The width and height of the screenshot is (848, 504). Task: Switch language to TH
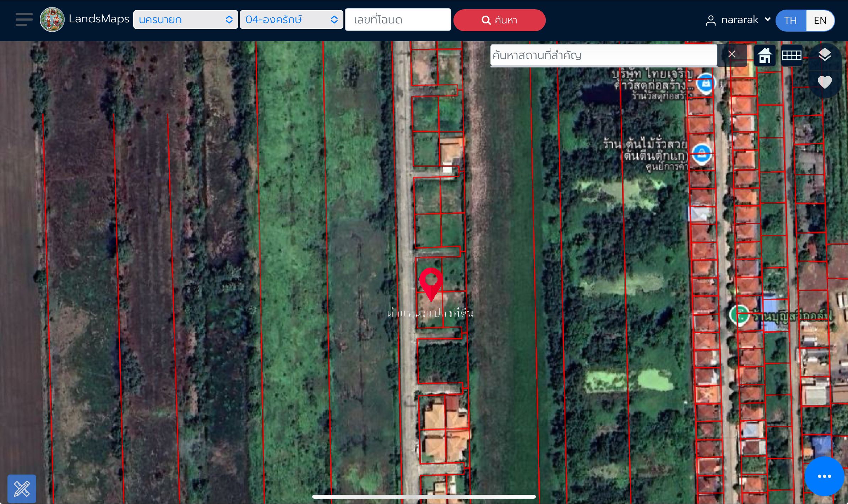point(790,20)
